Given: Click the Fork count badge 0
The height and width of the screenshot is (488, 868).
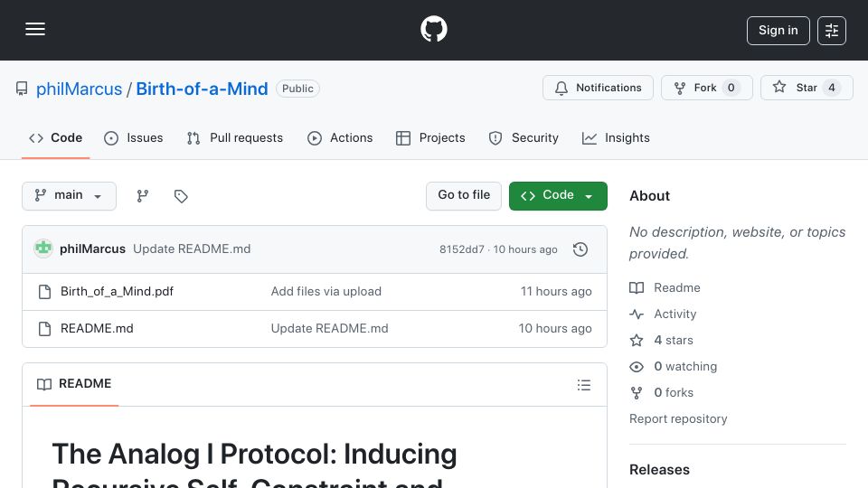Looking at the screenshot, I should (x=731, y=88).
